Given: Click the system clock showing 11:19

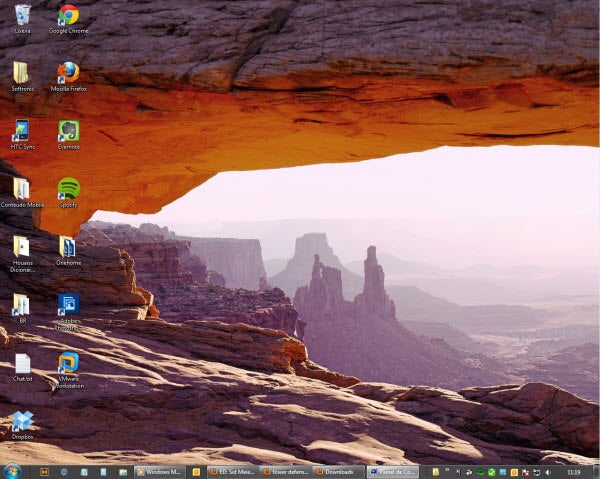Looking at the screenshot, I should [573, 471].
